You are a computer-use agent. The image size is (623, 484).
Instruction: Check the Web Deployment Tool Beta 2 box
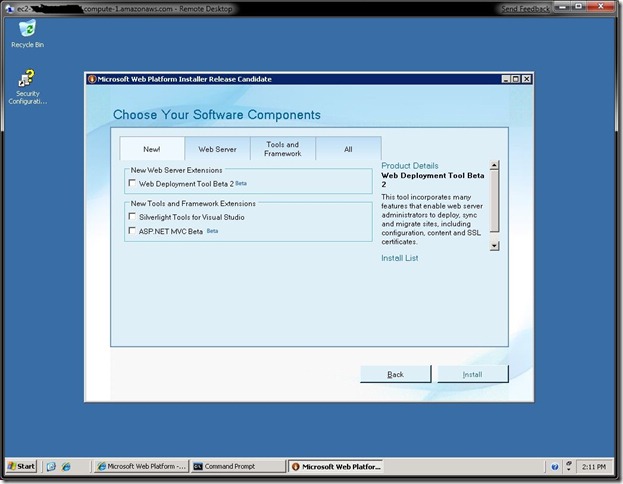[132, 183]
